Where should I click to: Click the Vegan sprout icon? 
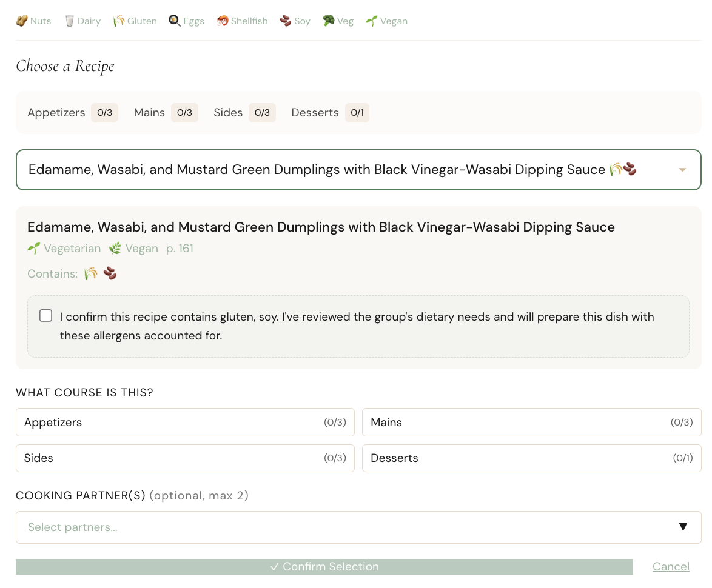pos(372,21)
